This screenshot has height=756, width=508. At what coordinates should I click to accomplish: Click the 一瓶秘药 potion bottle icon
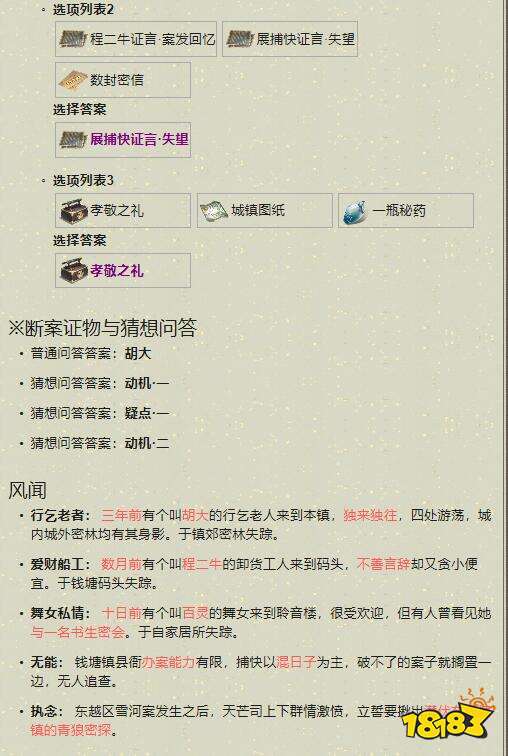pos(355,212)
